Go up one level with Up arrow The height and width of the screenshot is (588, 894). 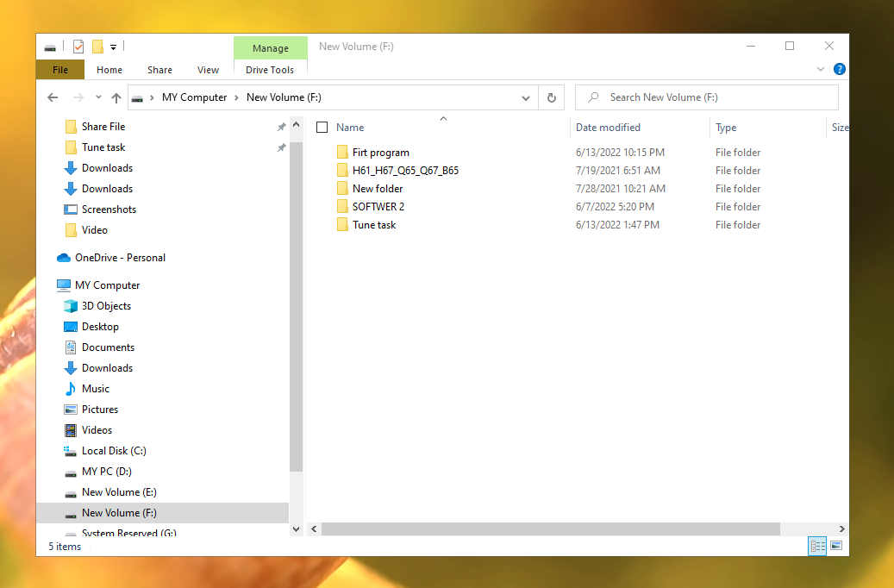pos(116,97)
